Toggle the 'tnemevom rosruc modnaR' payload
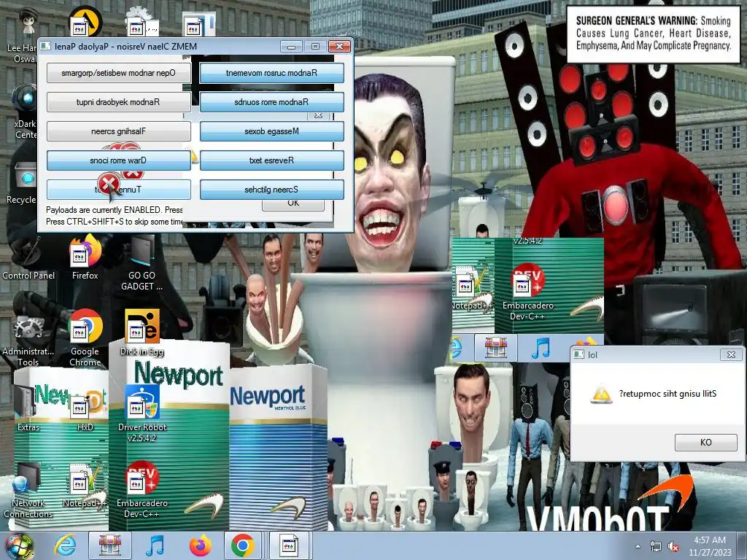The image size is (747, 560). click(x=271, y=73)
